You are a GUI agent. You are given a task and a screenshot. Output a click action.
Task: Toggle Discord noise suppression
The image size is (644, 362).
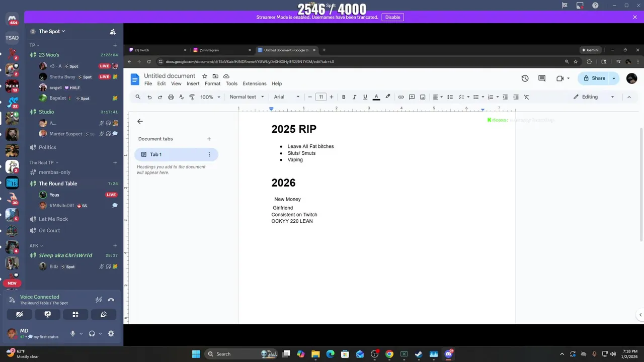click(99, 300)
